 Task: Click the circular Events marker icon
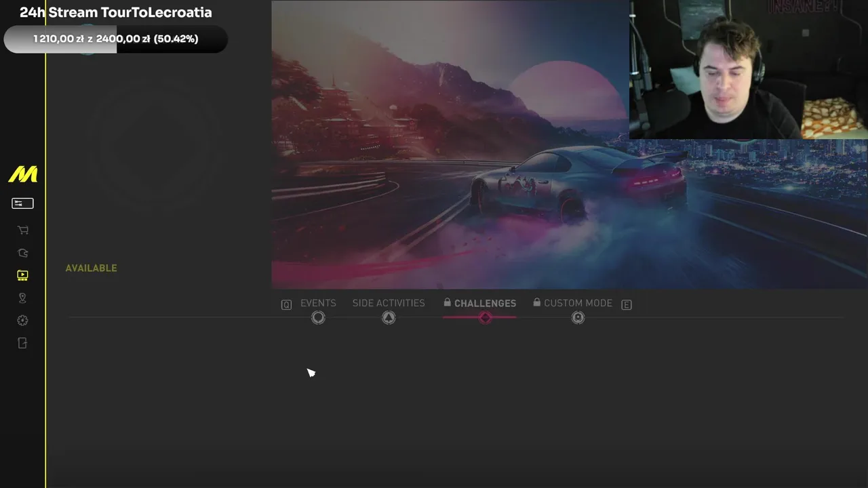coord(318,318)
